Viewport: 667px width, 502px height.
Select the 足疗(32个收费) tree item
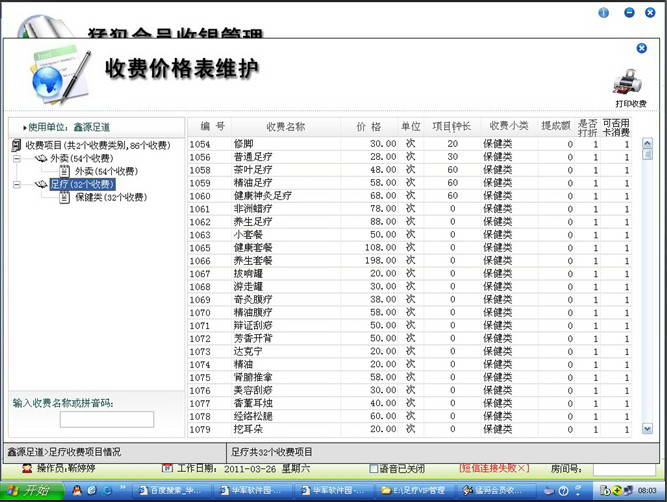point(82,184)
